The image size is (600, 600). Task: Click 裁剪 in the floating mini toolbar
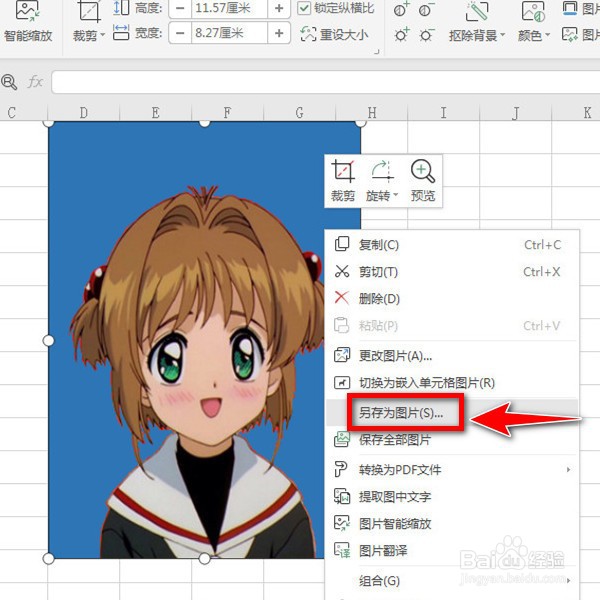coord(343,181)
